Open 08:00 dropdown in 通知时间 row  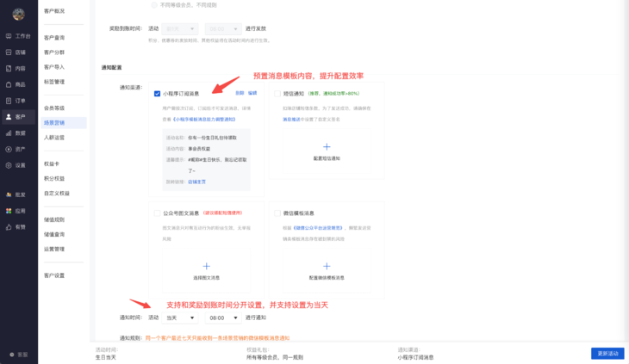223,318
